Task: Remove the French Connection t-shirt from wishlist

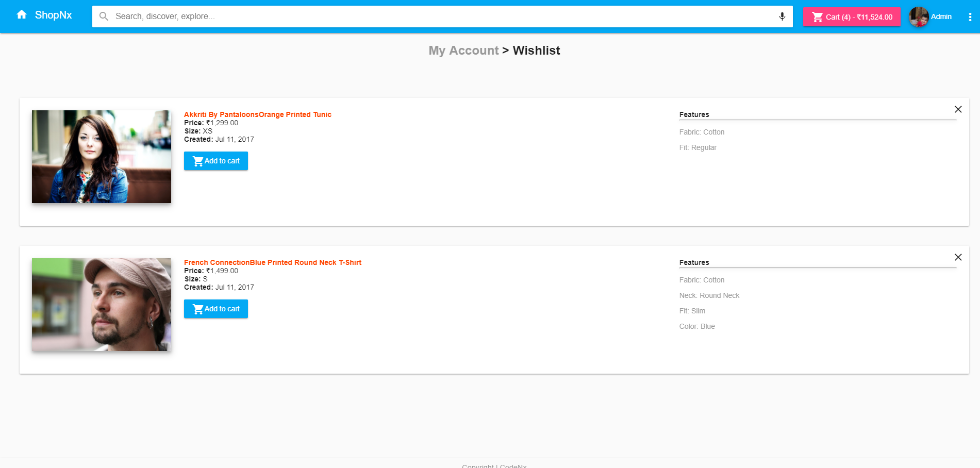Action: tap(958, 257)
